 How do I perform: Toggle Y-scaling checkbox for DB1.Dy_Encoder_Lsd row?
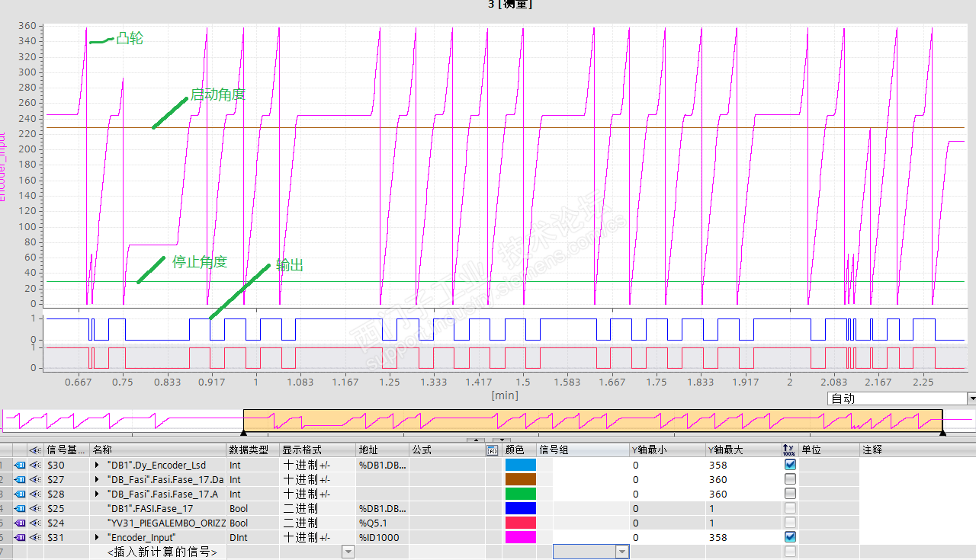point(790,465)
